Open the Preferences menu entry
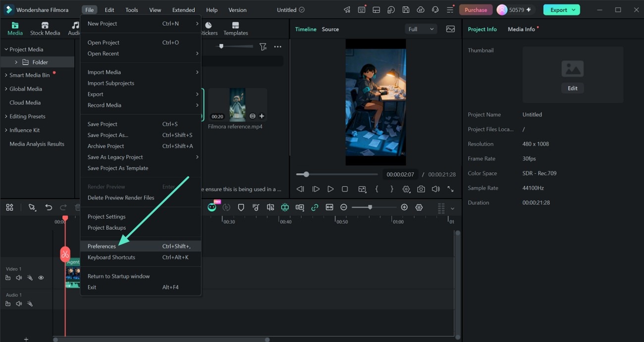This screenshot has height=342, width=644. tap(141, 246)
